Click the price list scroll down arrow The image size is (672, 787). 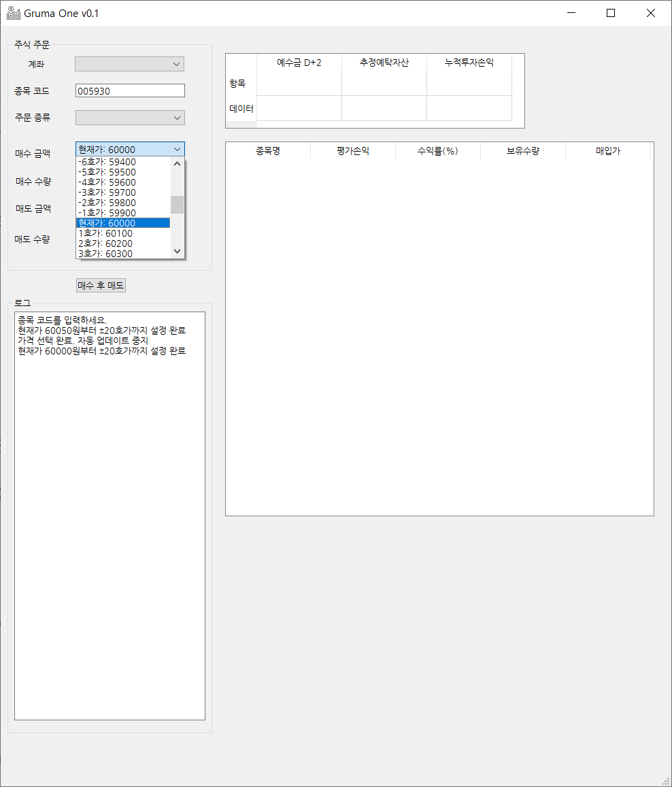point(177,251)
